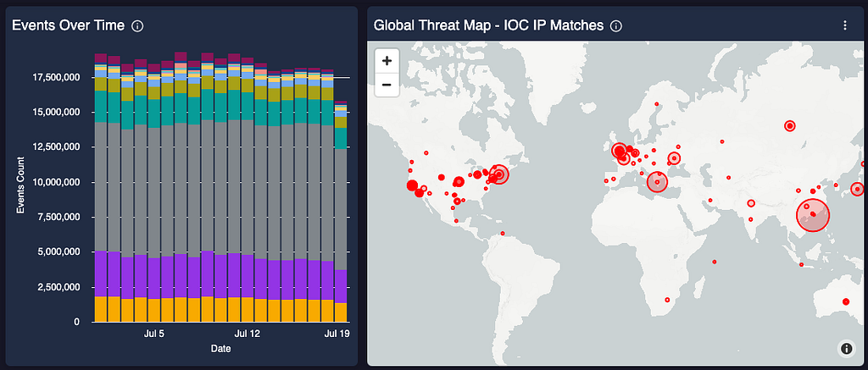Open info icon beside Global Threat Map title
The image size is (868, 370).
click(616, 26)
